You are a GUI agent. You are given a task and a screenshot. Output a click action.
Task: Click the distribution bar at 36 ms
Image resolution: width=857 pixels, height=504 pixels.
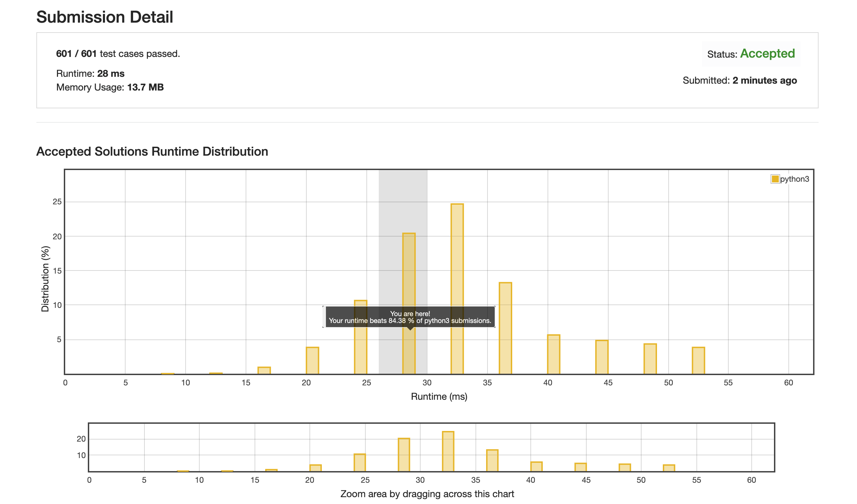505,327
